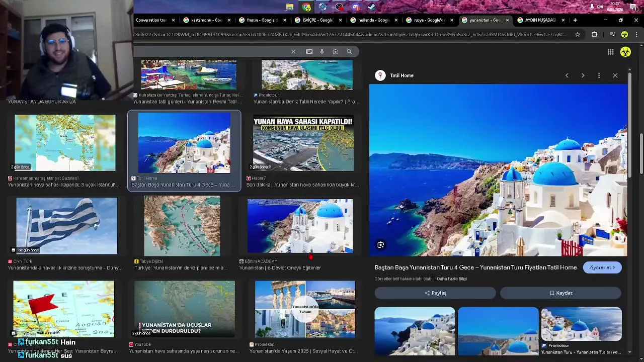Open the Yunanistan tatil günleri harbor thumbnail

(189, 75)
